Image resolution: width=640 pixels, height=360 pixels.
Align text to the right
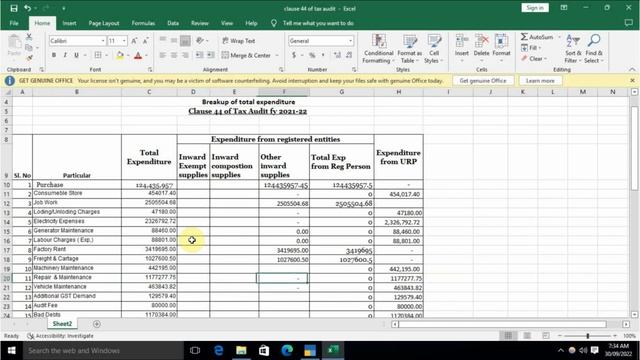[x=185, y=55]
